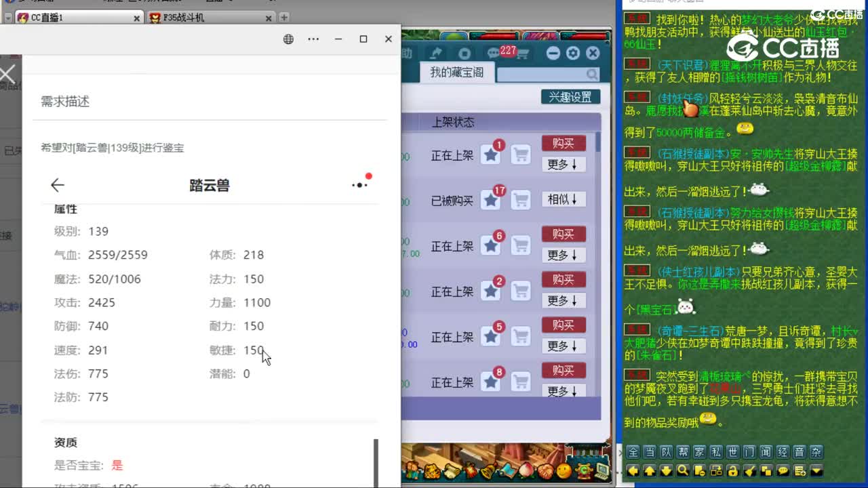
Task: Click the round stop icon in 藏宝阁 header
Action: [465, 54]
